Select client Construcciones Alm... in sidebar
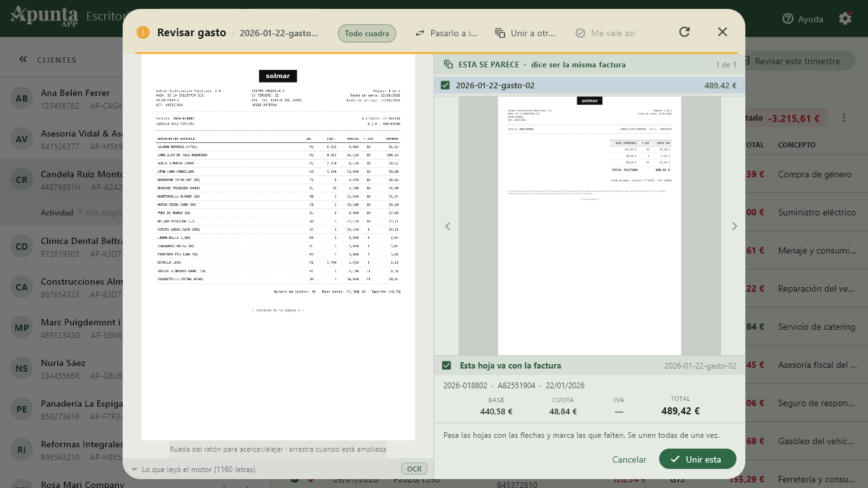 [62, 287]
